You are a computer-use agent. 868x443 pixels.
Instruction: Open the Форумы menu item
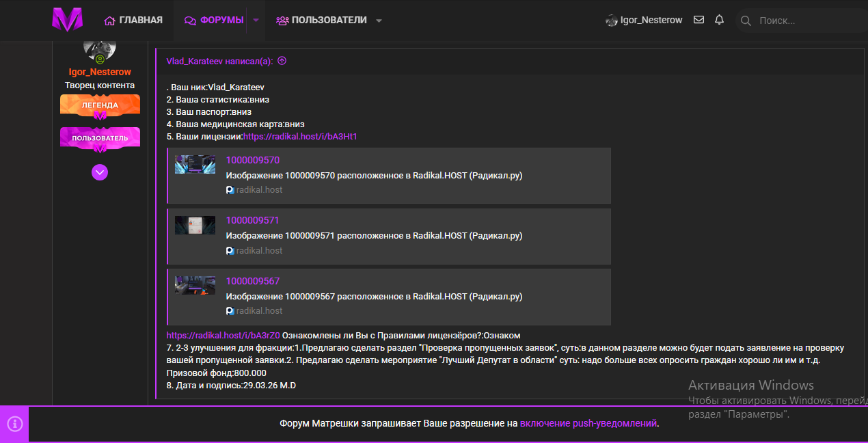pyautogui.click(x=214, y=21)
